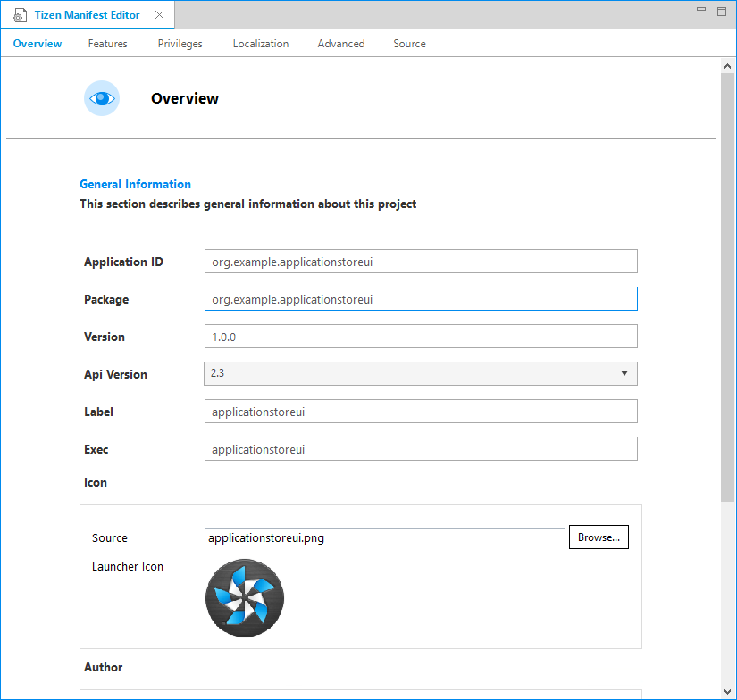
Task: Click the launcher icon pinwheel image
Action: pos(244,597)
